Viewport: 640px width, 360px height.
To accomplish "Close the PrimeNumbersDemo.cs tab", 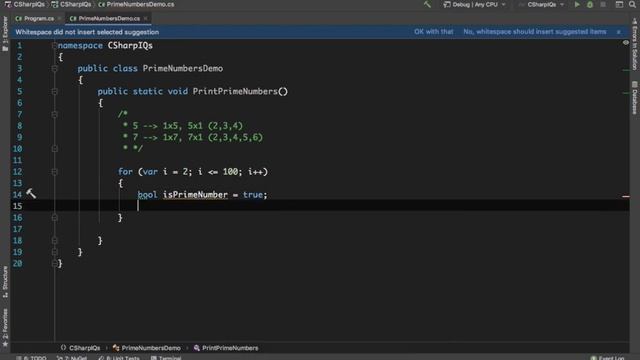I will [146, 18].
